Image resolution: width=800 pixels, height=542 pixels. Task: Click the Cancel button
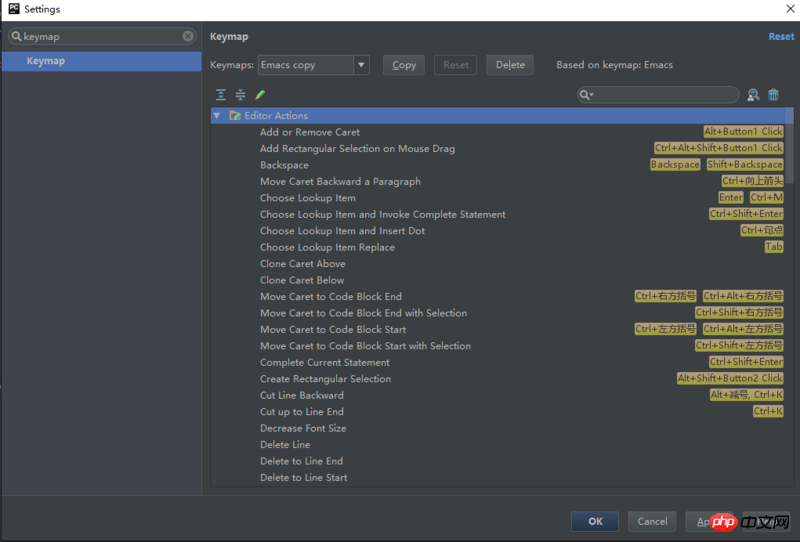pyautogui.click(x=652, y=521)
